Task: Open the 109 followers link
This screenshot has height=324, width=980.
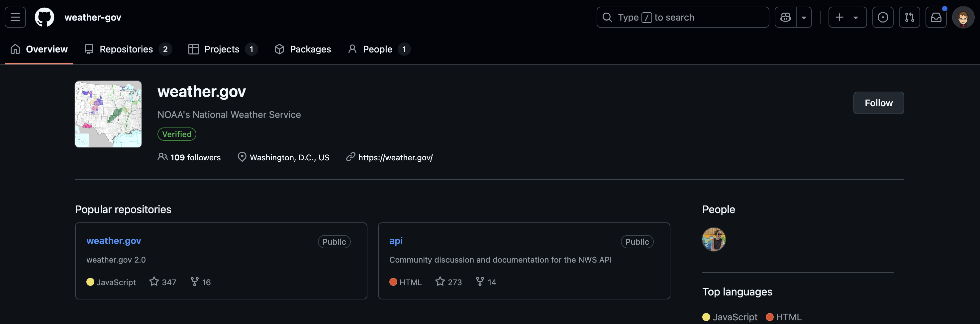Action: 189,157
